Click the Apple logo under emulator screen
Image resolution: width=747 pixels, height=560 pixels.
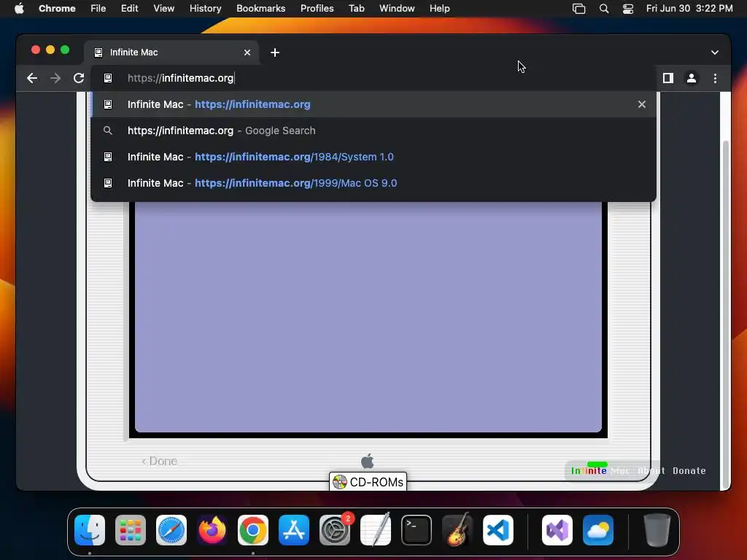click(x=368, y=461)
